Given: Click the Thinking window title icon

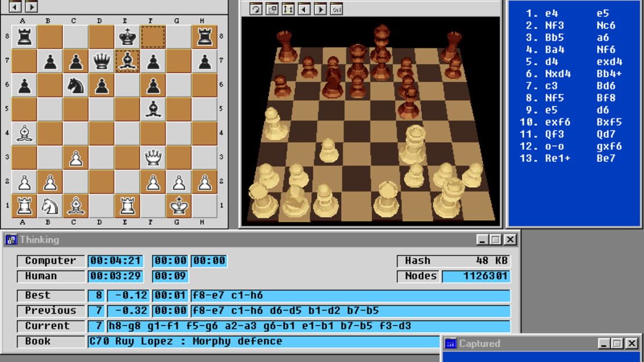Looking at the screenshot, I should pos(11,240).
